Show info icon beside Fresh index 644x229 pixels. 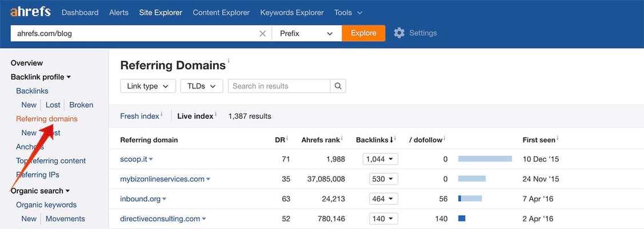pos(161,114)
